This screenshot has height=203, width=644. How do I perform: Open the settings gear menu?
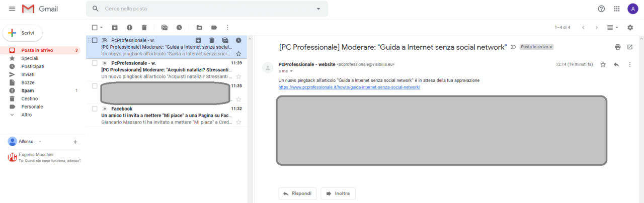[630, 28]
